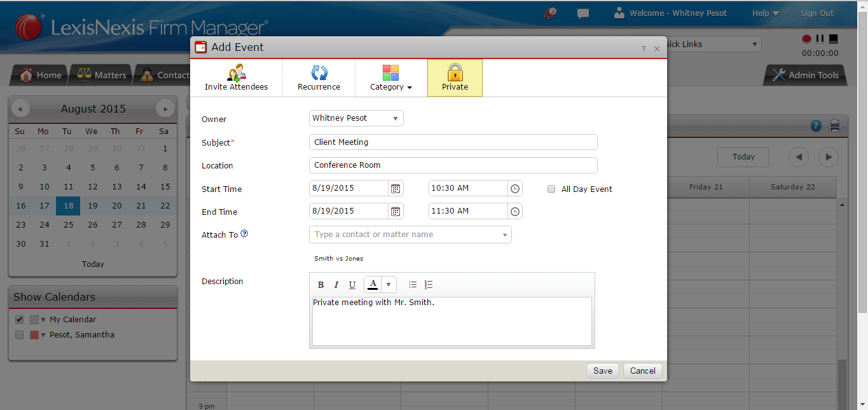
Task: Open the Matters tab
Action: point(102,75)
